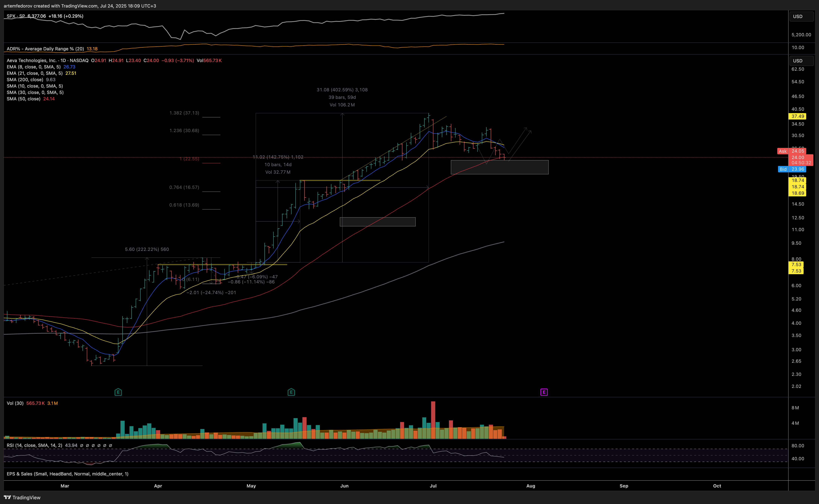Click the Oct label on time axis
The image size is (819, 504).
click(x=717, y=486)
